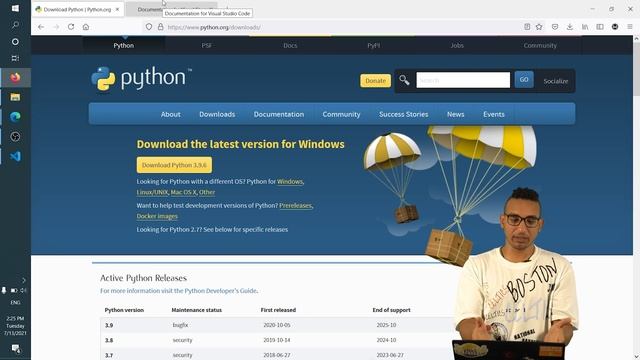Switch to Documentation for Visual Studio Code tab

pos(171,9)
